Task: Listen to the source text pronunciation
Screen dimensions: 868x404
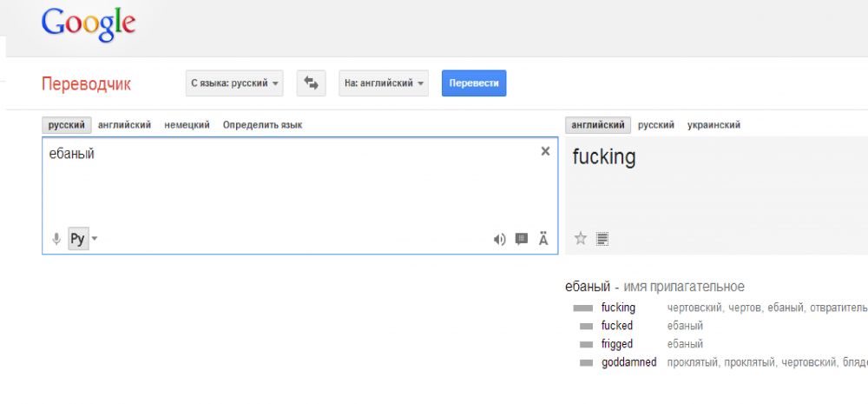Action: 499,239
